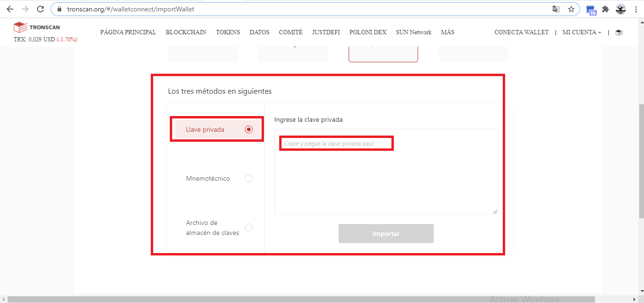The height and width of the screenshot is (303, 644).
Task: Click the browser address bar URL
Action: 130,9
